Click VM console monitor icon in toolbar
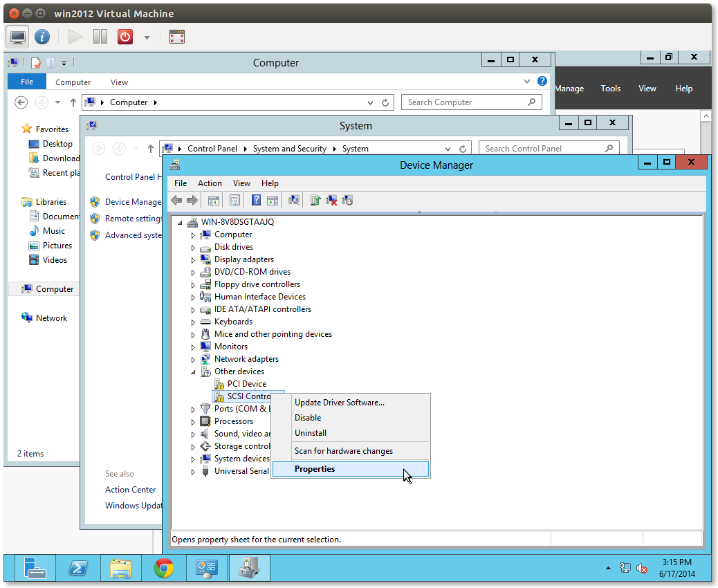This screenshot has width=718, height=588. pos(18,37)
